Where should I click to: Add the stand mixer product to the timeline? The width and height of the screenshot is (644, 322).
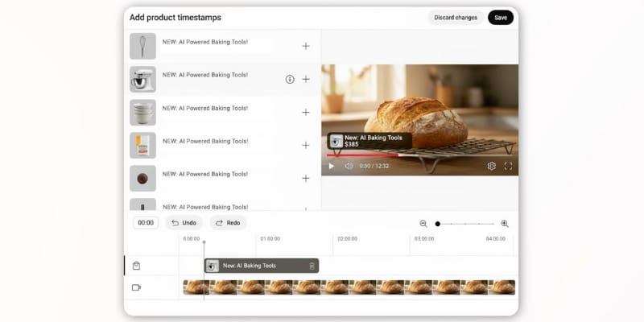[306, 79]
